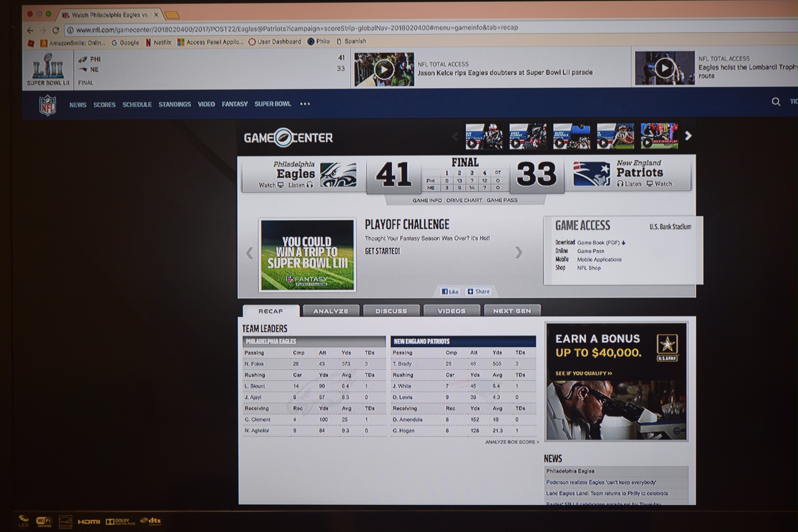This screenshot has width=798, height=532.
Task: Play the Jason Kelce parade video
Action: point(384,69)
